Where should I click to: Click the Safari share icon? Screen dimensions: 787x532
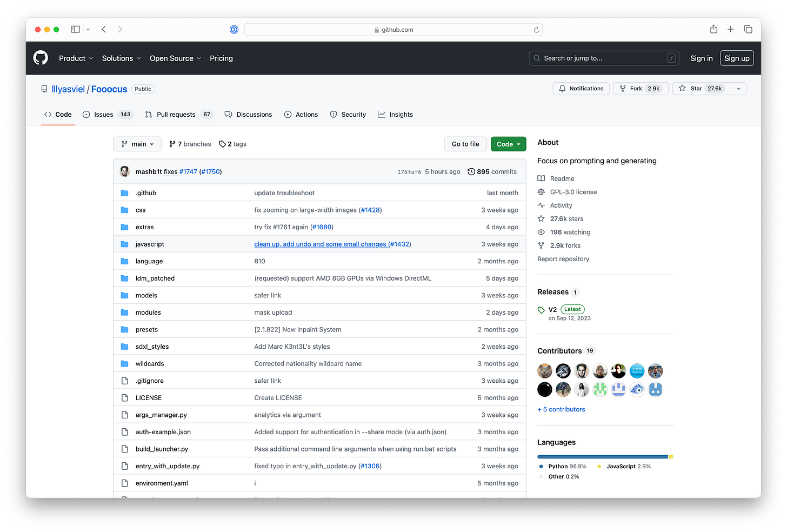click(x=713, y=29)
